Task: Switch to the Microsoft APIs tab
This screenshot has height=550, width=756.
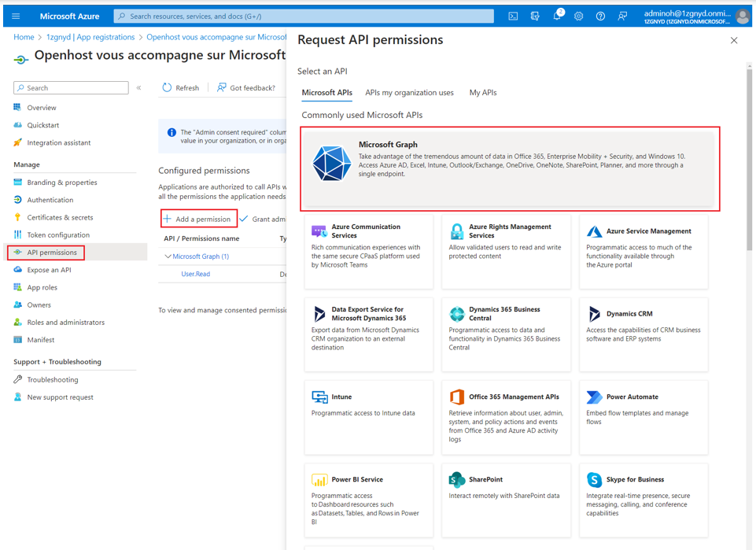Action: click(x=327, y=93)
